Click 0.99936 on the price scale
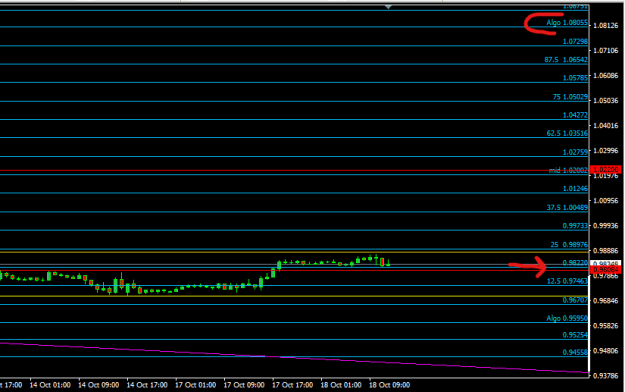 605,226
